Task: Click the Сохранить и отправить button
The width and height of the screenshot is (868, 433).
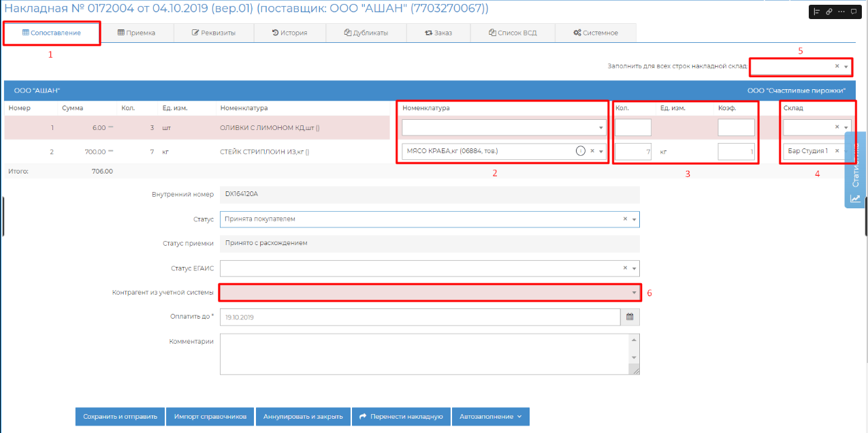Action: coord(120,417)
